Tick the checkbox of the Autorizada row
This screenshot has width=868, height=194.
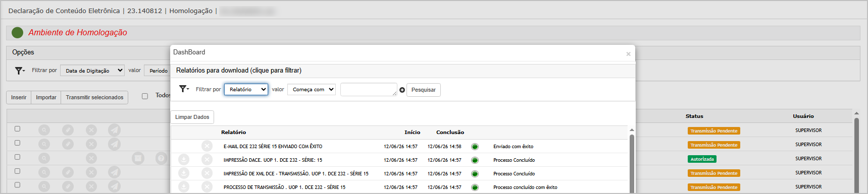[17, 157]
